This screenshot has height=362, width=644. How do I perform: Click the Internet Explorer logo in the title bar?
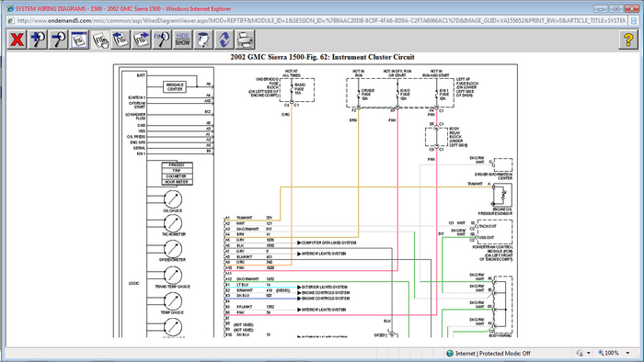point(10,8)
